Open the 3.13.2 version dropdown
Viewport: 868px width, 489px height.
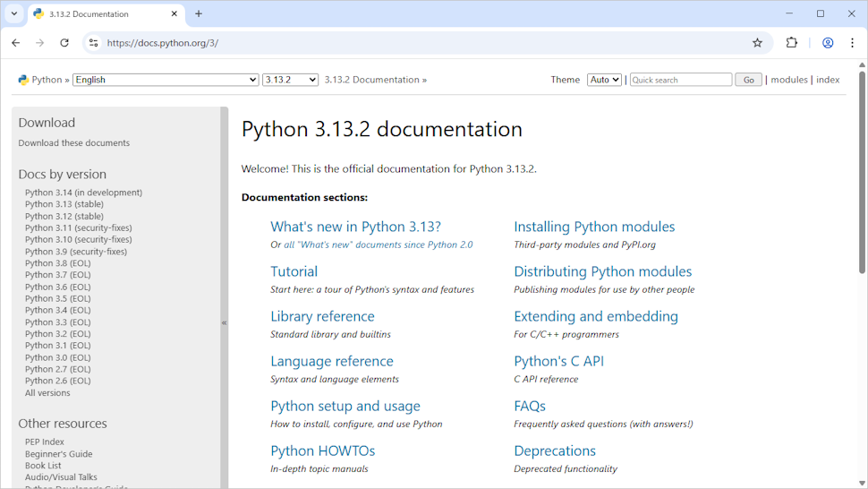point(290,80)
